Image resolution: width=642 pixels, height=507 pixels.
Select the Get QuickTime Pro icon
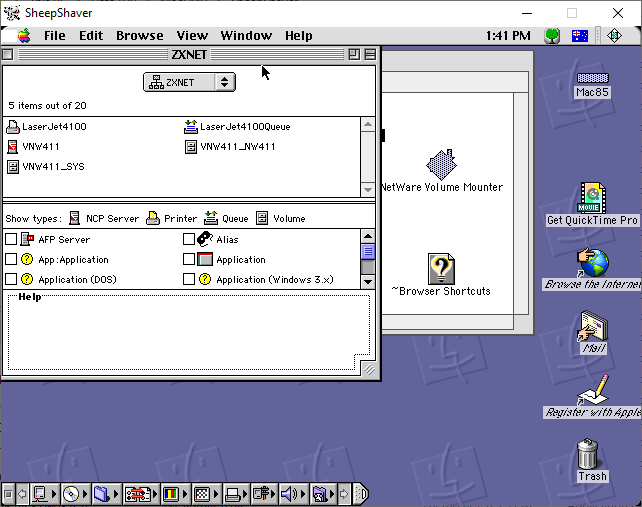coord(592,198)
